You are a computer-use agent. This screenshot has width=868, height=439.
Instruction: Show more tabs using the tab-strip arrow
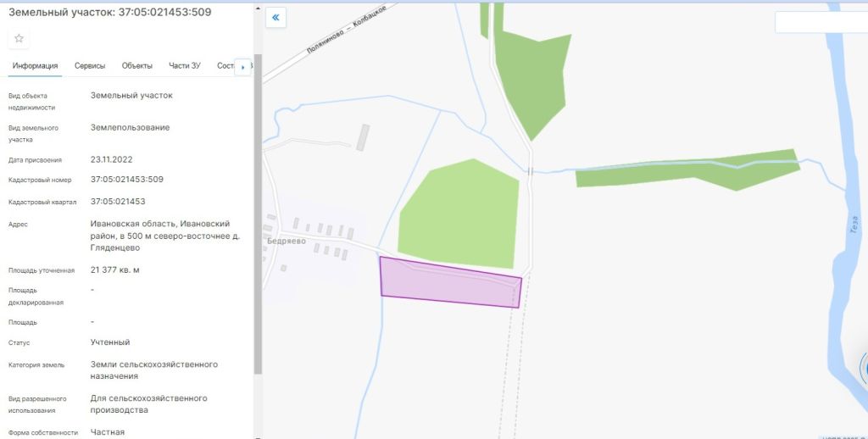242,67
